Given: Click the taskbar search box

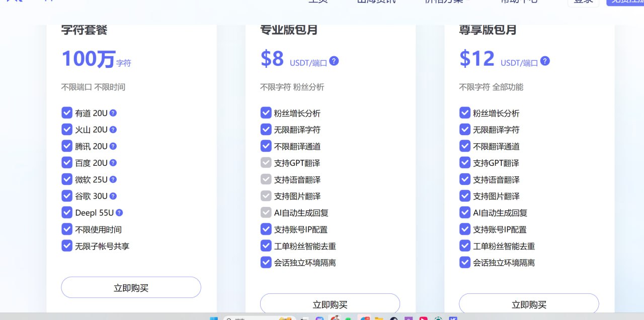Looking at the screenshot, I should [x=252, y=318].
